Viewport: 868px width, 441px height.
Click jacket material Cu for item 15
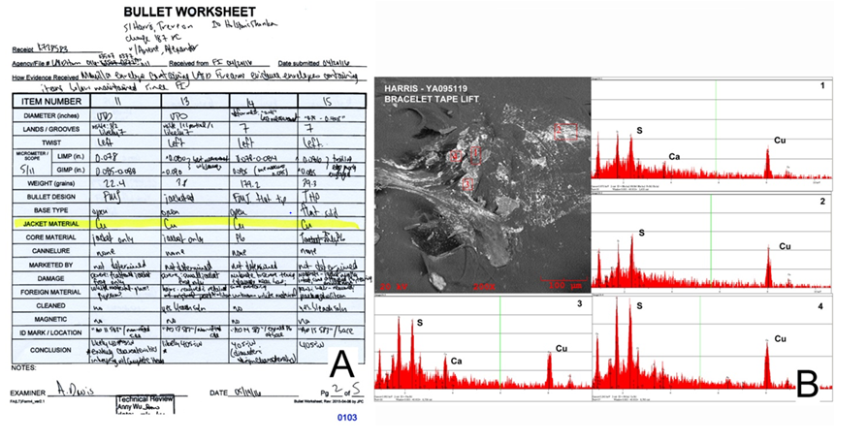coord(305,225)
